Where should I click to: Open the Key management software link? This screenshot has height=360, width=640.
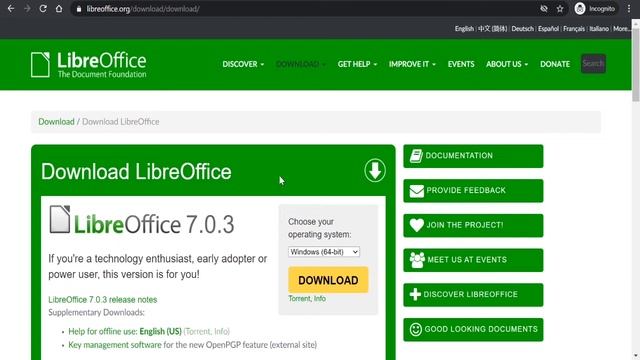(115, 345)
